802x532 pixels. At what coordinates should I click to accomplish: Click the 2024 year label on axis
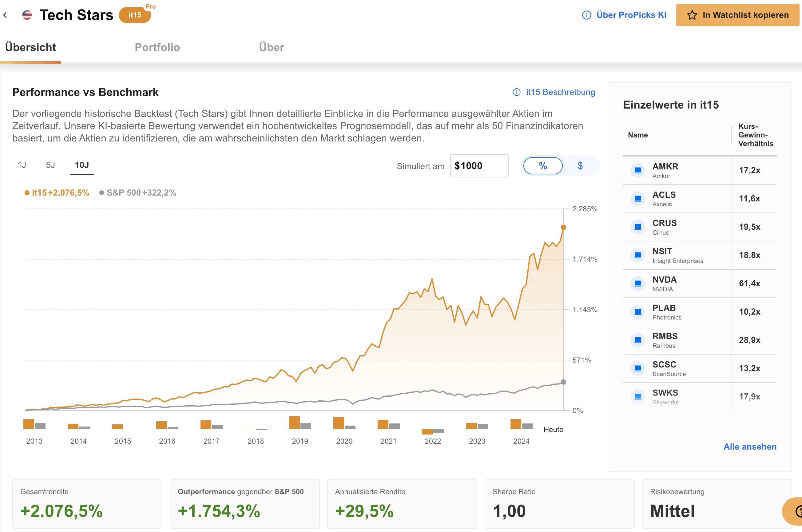click(521, 441)
